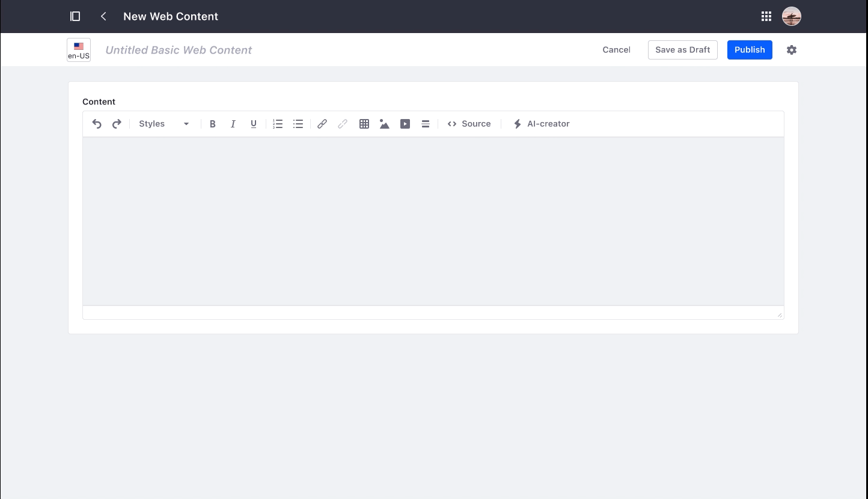Toggle italic text formatting
This screenshot has height=499, width=868.
(x=233, y=124)
